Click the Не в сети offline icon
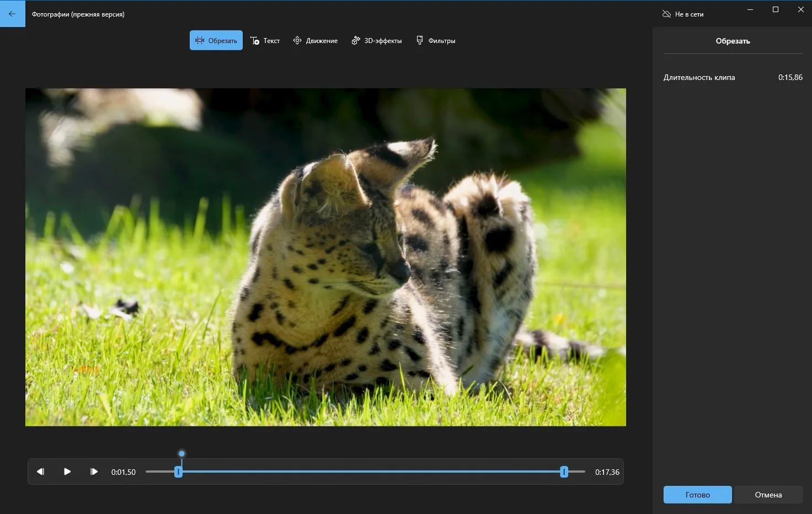Image resolution: width=812 pixels, height=514 pixels. click(x=666, y=14)
